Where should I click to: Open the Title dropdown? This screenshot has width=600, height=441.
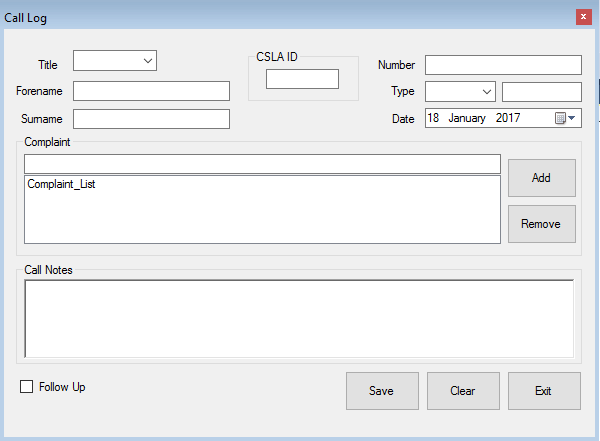(115, 60)
